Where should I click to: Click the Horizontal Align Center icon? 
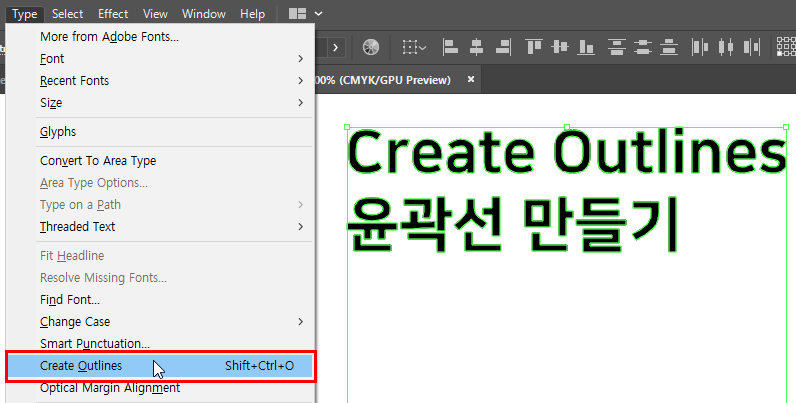(x=477, y=47)
